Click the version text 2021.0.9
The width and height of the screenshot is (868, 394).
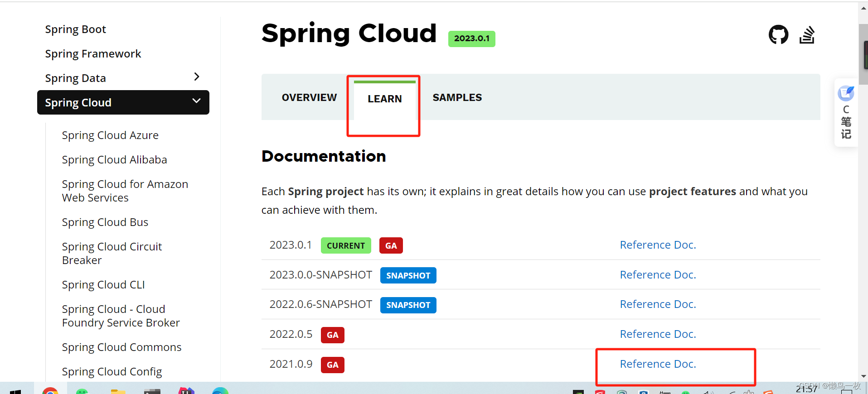point(291,364)
